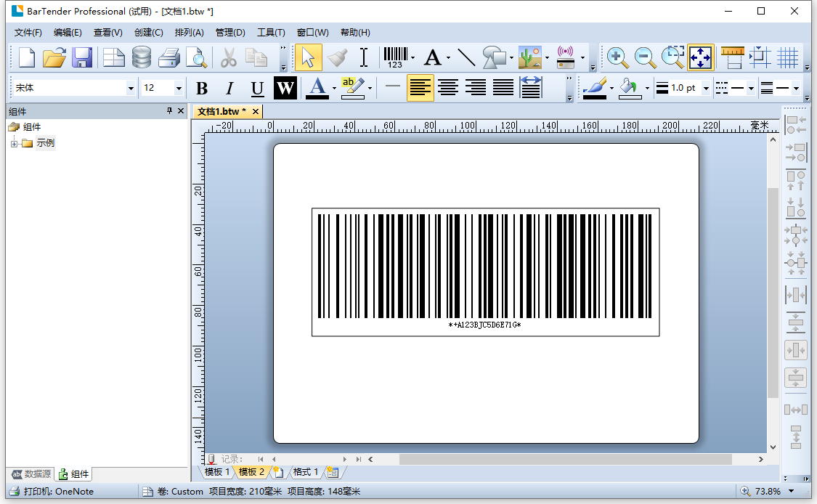
Task: Toggle right text alignment
Action: click(476, 88)
